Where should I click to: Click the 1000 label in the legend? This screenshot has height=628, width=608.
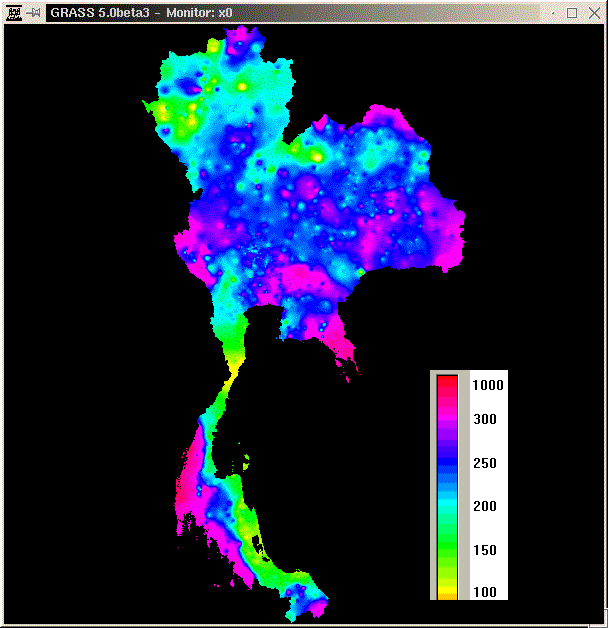(x=488, y=384)
